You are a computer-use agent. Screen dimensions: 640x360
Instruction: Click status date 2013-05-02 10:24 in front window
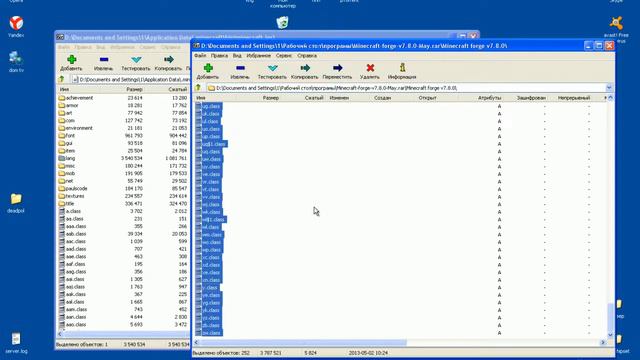(368, 353)
